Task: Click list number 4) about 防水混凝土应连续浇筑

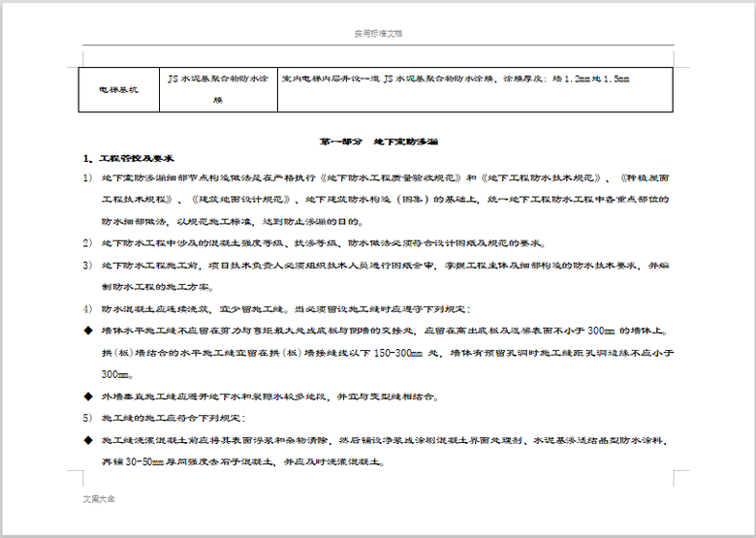Action: click(87, 309)
